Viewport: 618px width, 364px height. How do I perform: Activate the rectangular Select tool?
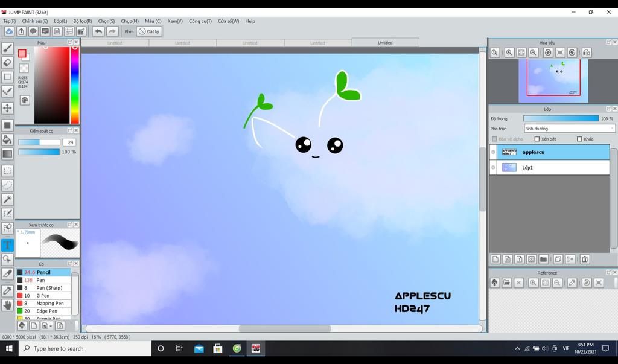(x=7, y=171)
